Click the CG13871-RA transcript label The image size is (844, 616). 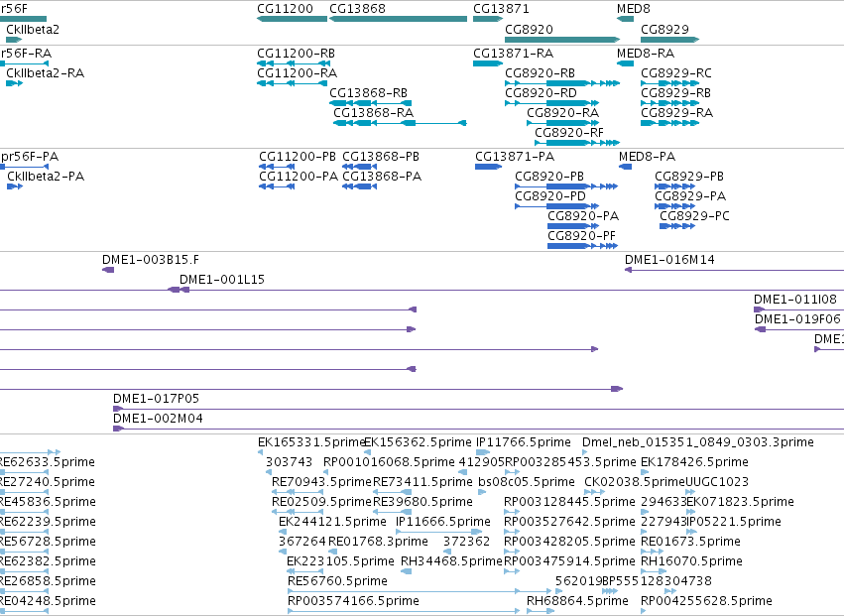pyautogui.click(x=513, y=54)
